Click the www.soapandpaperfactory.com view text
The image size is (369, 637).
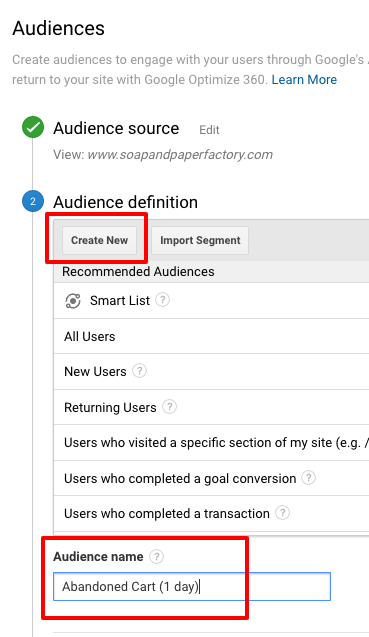point(180,155)
